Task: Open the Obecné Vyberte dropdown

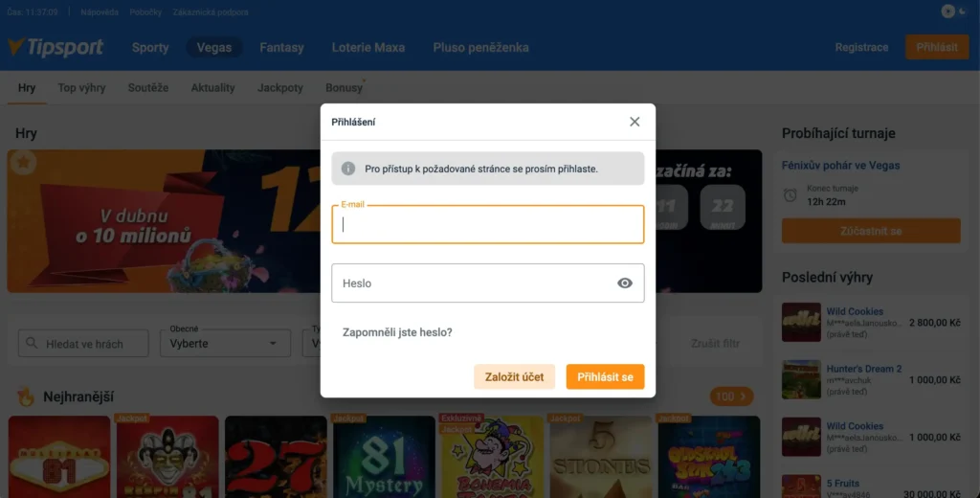Action: pyautogui.click(x=225, y=343)
